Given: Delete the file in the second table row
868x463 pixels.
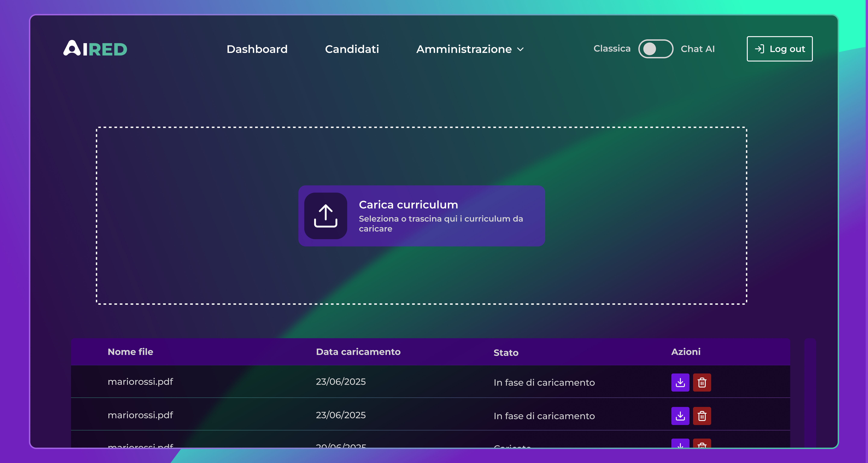Looking at the screenshot, I should (702, 416).
